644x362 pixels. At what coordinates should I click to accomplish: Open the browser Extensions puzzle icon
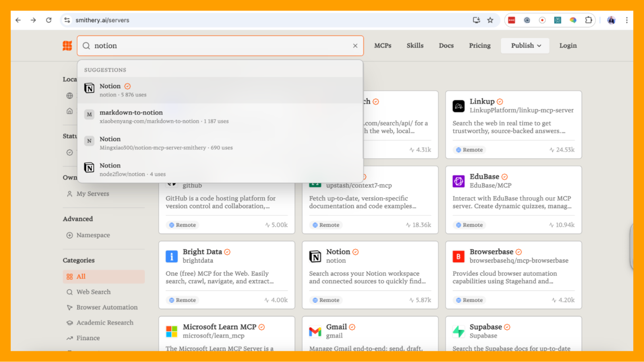point(588,20)
